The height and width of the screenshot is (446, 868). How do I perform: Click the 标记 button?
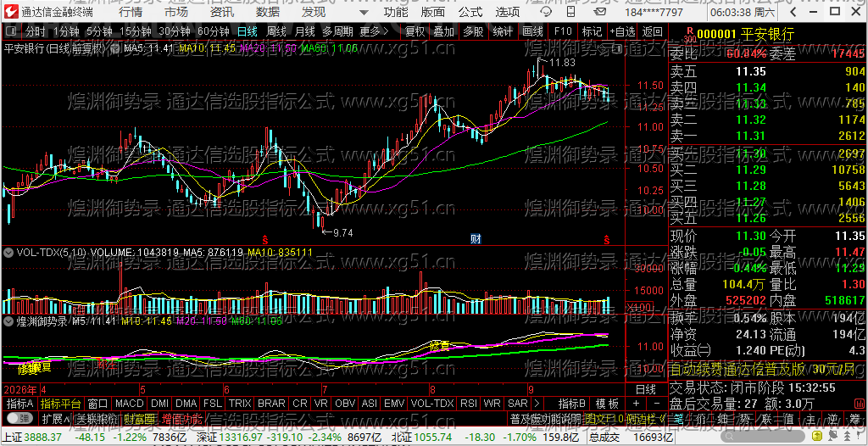592,31
